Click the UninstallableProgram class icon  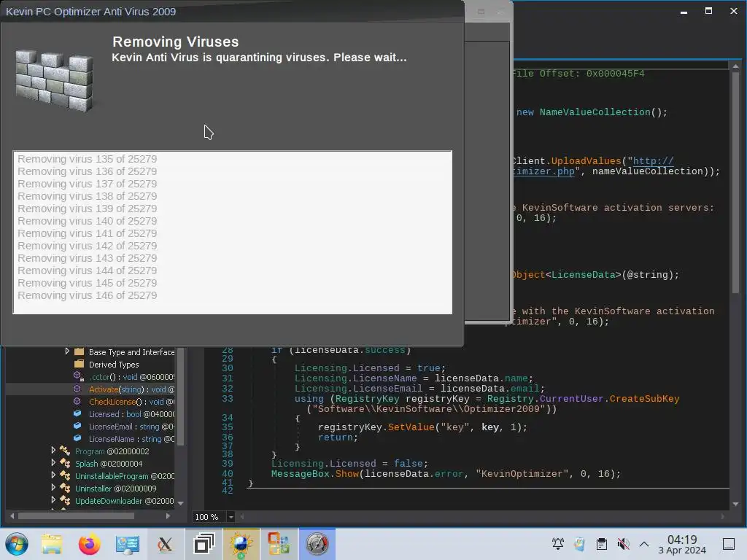(65, 475)
